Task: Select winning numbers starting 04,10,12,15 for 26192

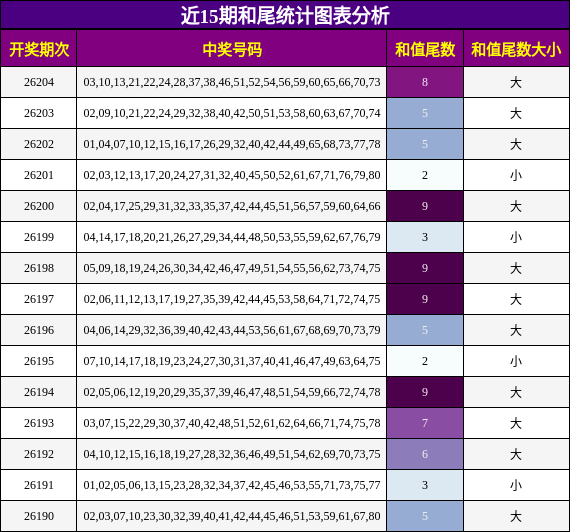Action: pos(232,454)
